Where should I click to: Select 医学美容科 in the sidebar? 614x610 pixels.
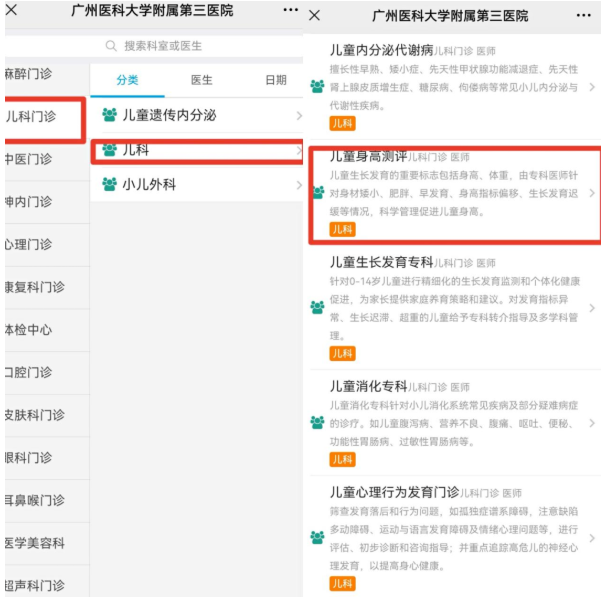(34, 543)
